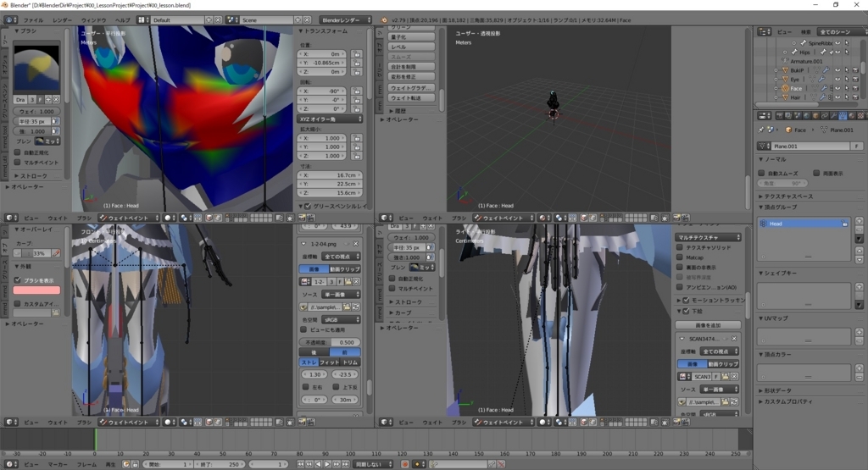The height and width of the screenshot is (470, 868).
Task: Open the Blenderレンダー engine dropdown
Action: point(346,20)
